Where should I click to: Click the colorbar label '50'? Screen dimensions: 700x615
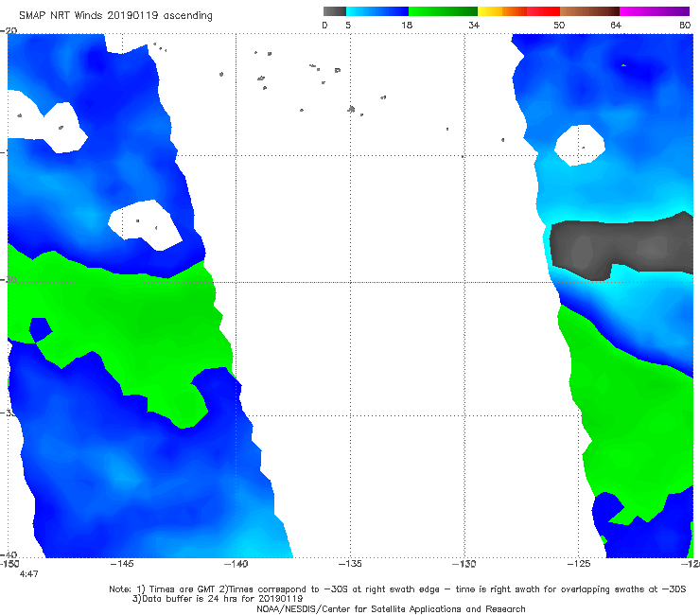coord(559,26)
